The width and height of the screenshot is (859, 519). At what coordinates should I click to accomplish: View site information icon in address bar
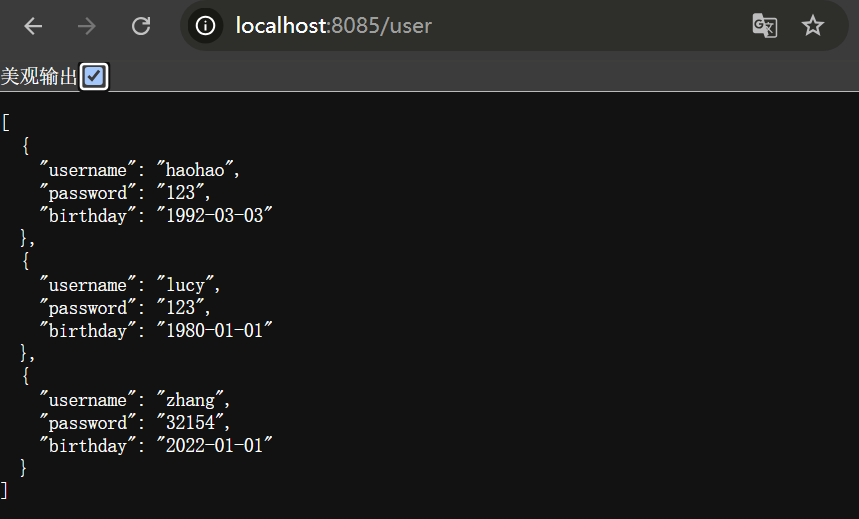tap(206, 26)
